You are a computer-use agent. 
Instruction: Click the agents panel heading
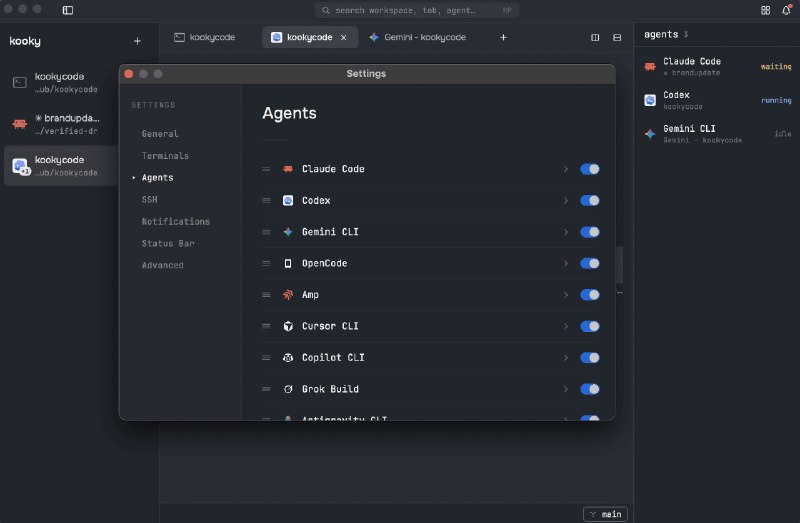point(661,34)
